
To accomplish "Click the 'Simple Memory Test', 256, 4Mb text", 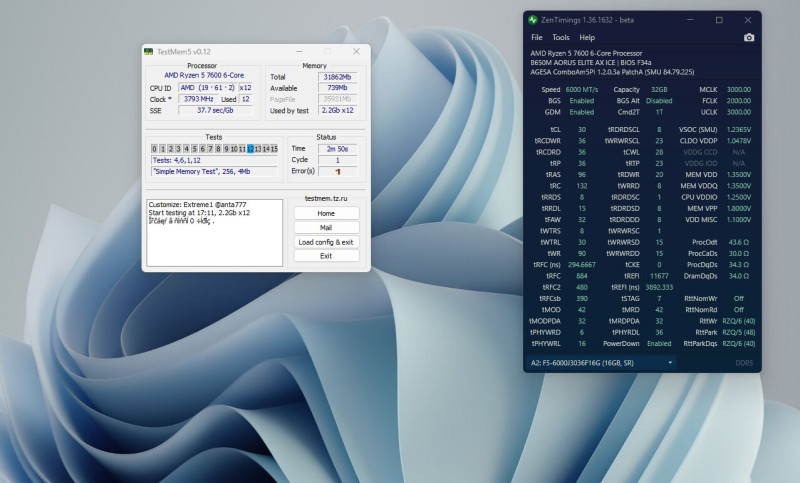I will [215, 171].
